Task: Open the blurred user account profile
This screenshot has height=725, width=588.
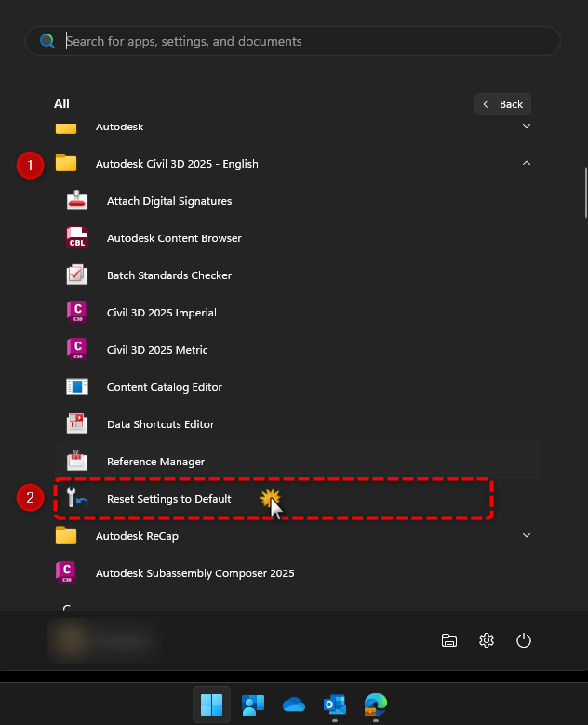Action: coord(104,640)
